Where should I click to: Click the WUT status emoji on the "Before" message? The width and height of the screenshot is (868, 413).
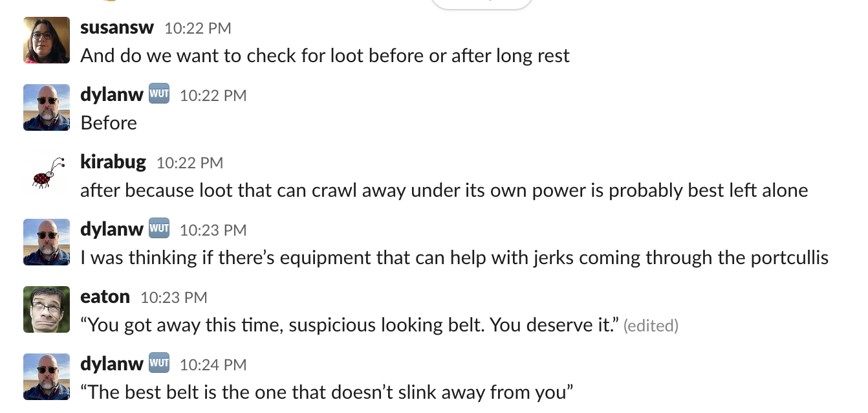coord(159,95)
